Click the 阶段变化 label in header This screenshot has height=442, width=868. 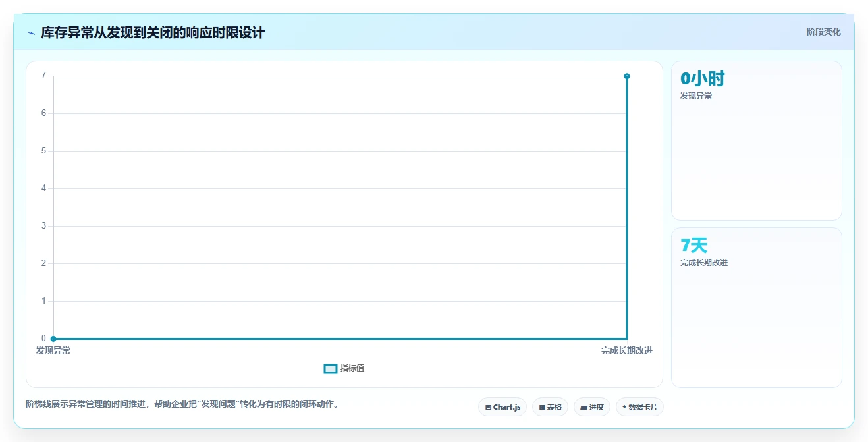click(x=824, y=32)
